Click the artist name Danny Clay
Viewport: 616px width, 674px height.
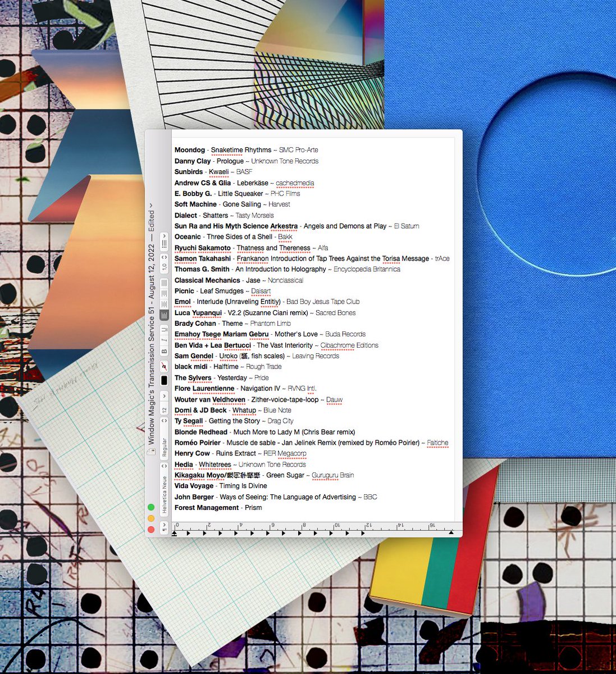click(193, 161)
